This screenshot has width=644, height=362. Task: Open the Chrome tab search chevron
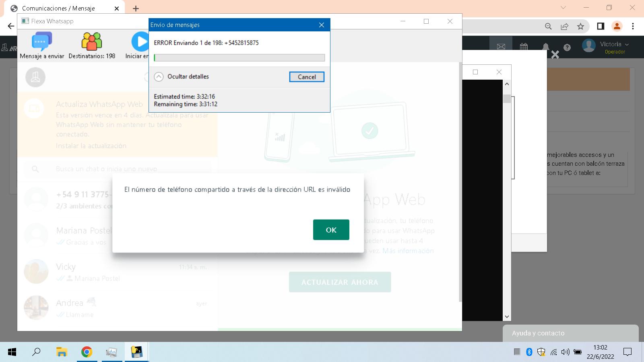(563, 8)
